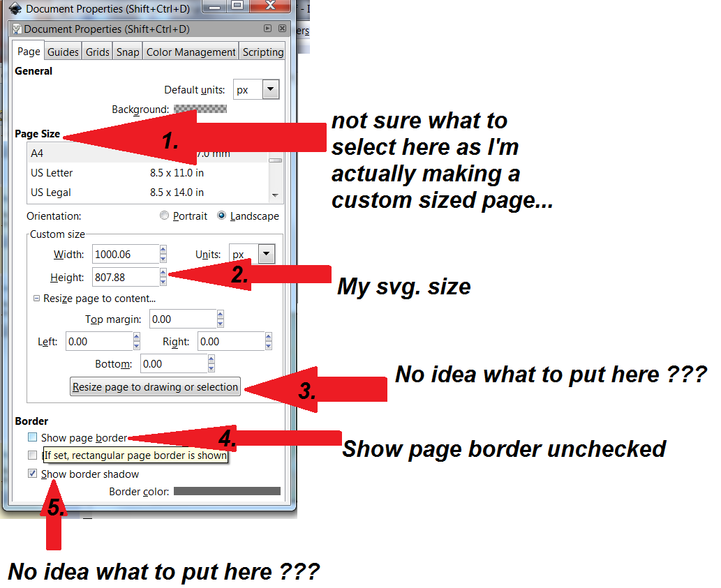Select Portrait orientation
The width and height of the screenshot is (721, 588).
[164, 216]
